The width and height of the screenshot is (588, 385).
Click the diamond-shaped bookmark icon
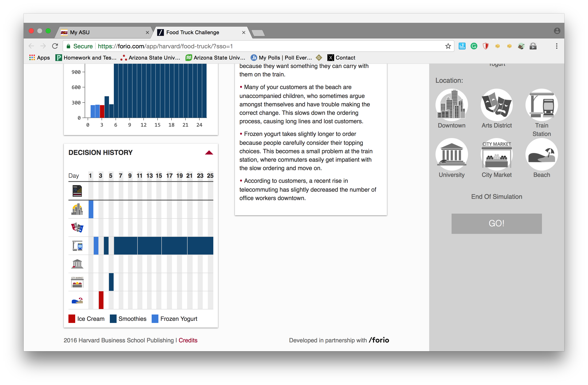pyautogui.click(x=319, y=58)
